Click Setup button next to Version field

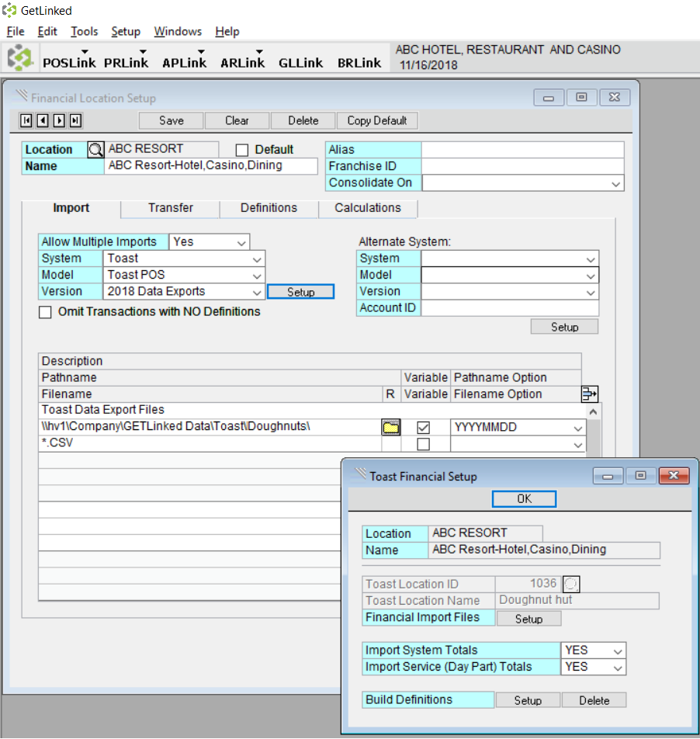pos(301,292)
